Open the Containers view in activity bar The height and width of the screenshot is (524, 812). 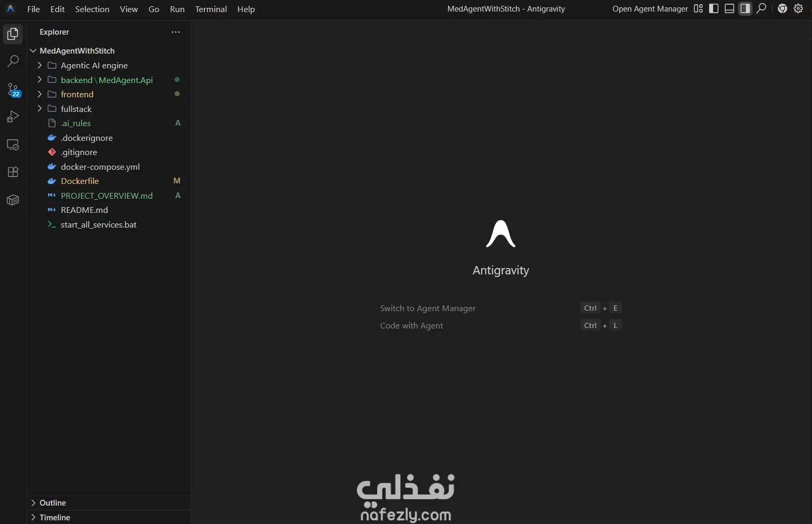click(x=13, y=200)
